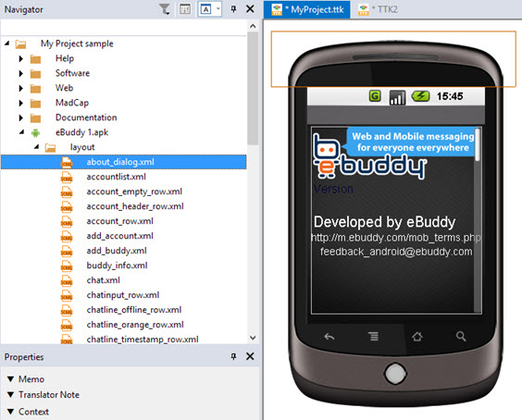This screenshot has width=522, height=420.
Task: Collapse the eBuddy 1.apk node
Action: coord(21,132)
